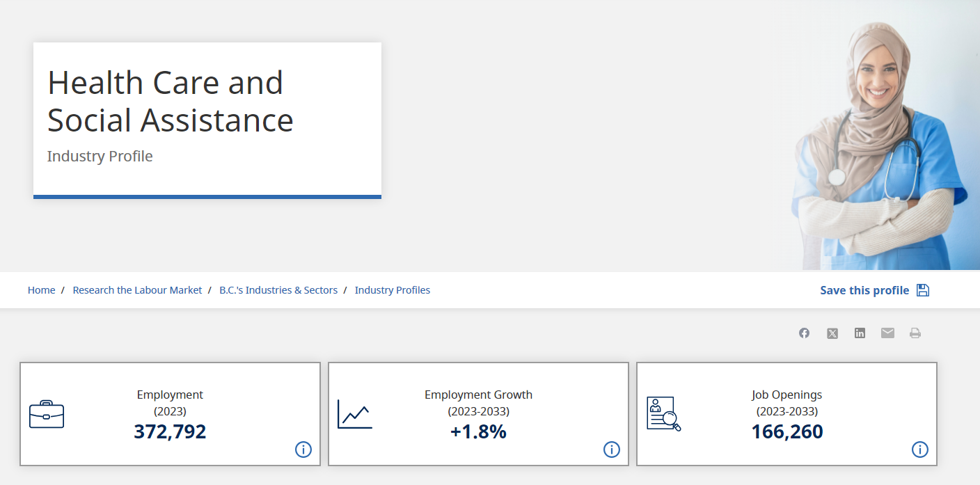Viewport: 980px width, 485px height.
Task: Click the save floppy disk icon
Action: [923, 290]
